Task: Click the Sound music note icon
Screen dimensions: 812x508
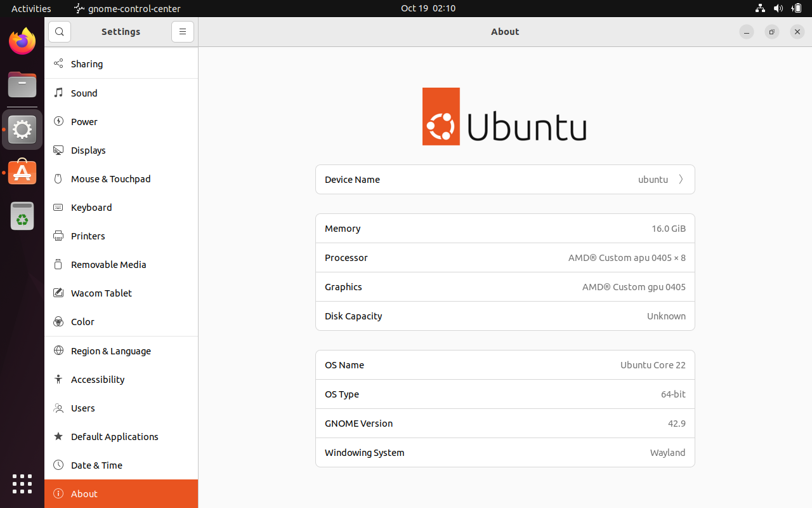Action: [x=58, y=93]
